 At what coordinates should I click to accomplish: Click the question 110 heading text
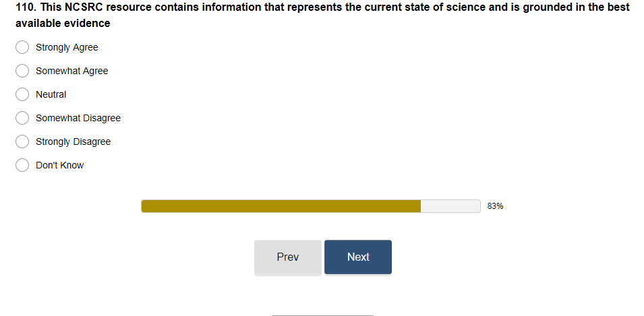[x=322, y=15]
